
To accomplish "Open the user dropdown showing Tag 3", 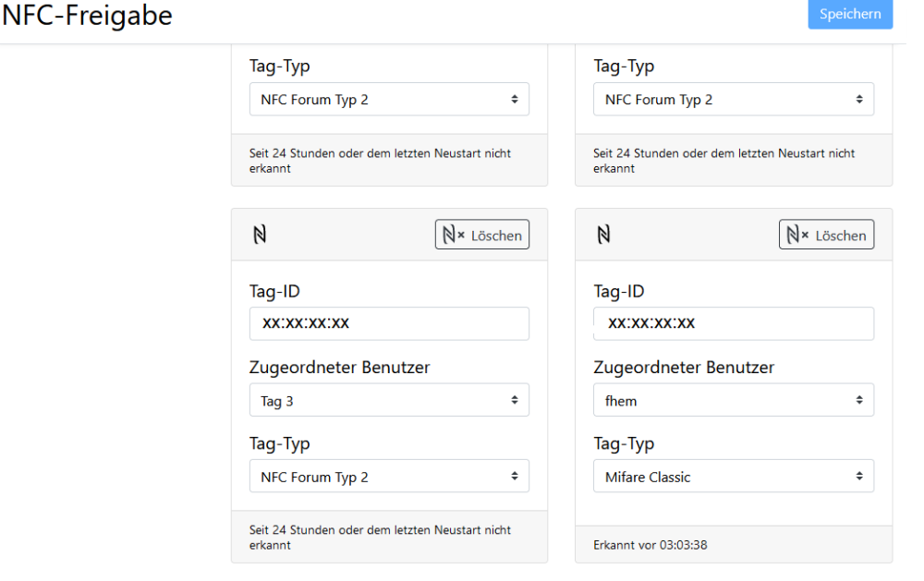I will coord(389,401).
